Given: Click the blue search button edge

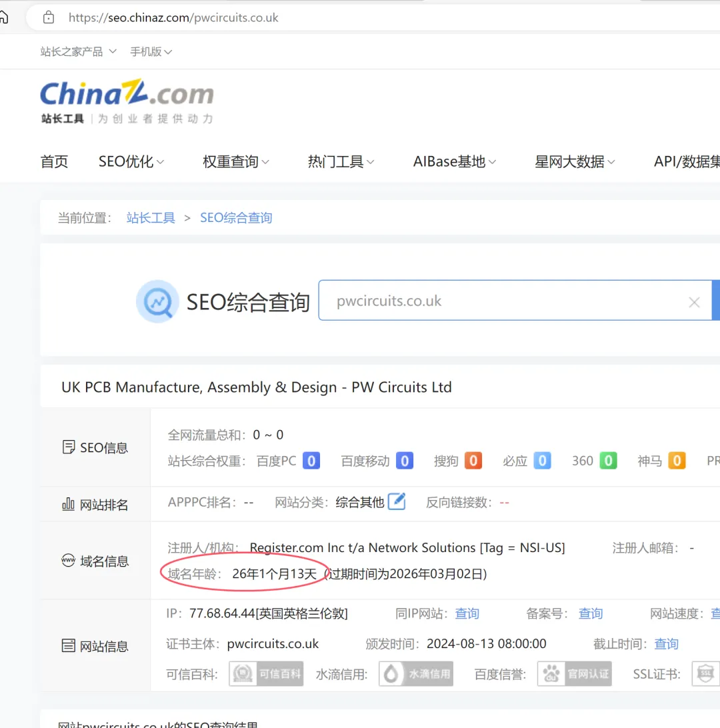Looking at the screenshot, I should [x=716, y=301].
